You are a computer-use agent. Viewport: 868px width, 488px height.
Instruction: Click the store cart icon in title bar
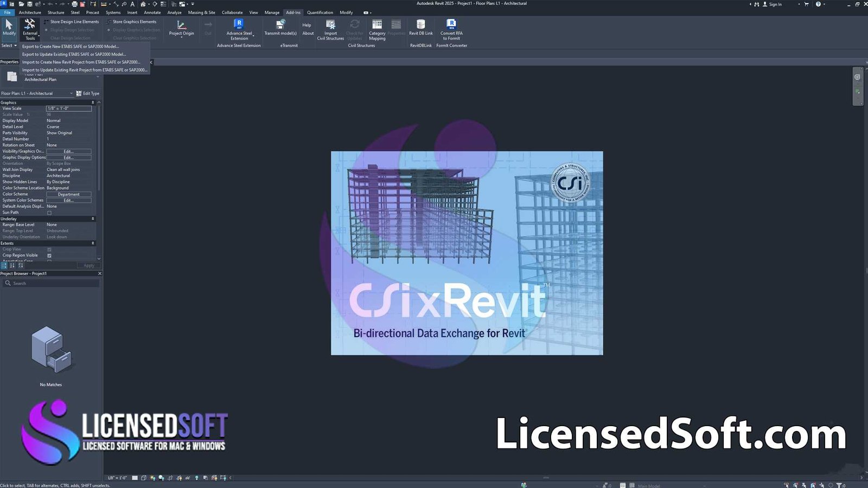(806, 4)
